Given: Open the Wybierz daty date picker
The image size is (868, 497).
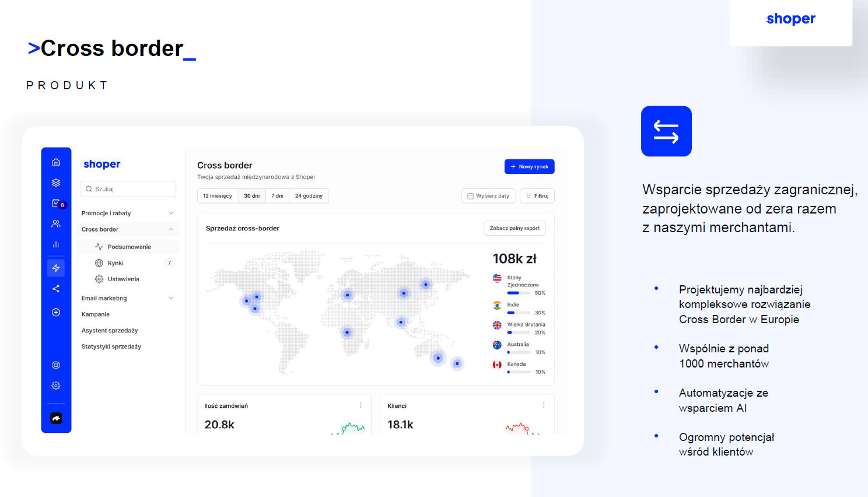Looking at the screenshot, I should (x=488, y=196).
